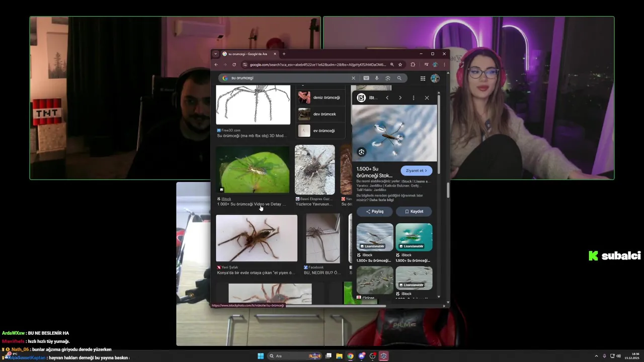The width and height of the screenshot is (644, 362).
Task: Open the Chrome extensions puzzle icon
Action: point(413,64)
